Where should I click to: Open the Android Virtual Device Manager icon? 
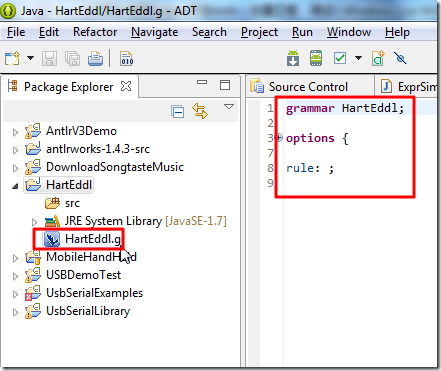pyautogui.click(x=316, y=58)
